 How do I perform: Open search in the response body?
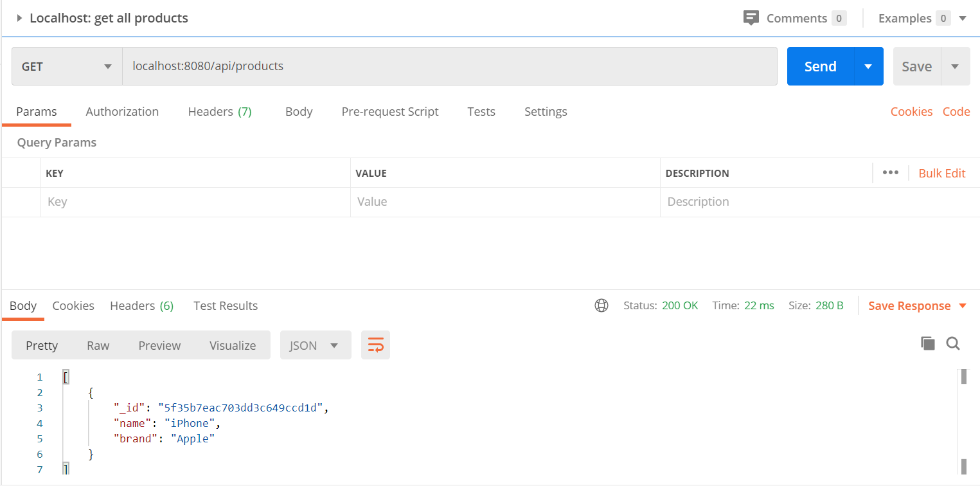953,343
